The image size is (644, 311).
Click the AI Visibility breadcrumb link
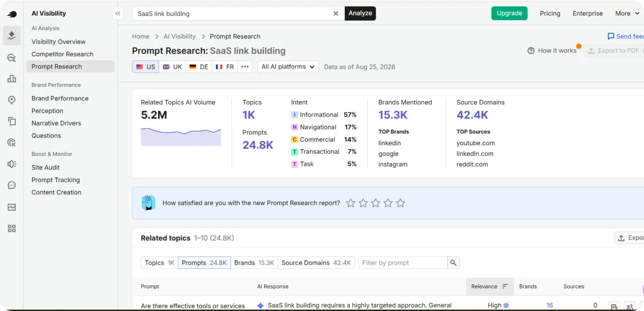pos(180,36)
